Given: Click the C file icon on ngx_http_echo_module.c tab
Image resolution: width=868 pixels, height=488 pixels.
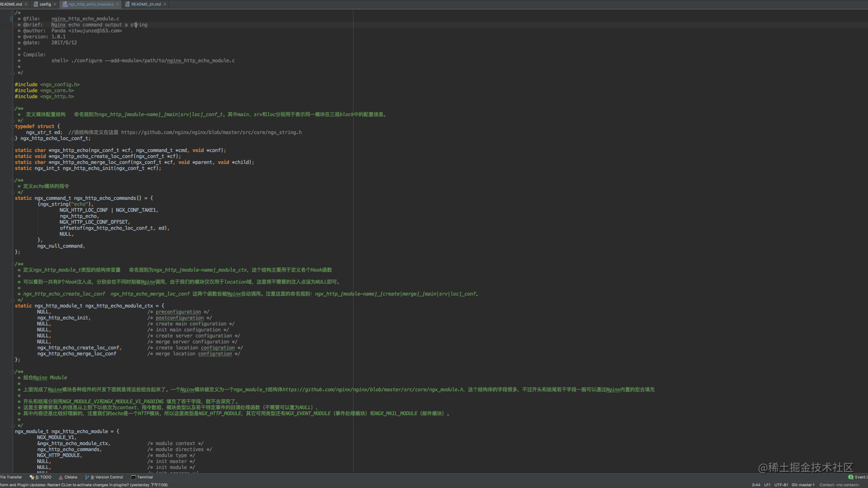Looking at the screenshot, I should click(65, 4).
